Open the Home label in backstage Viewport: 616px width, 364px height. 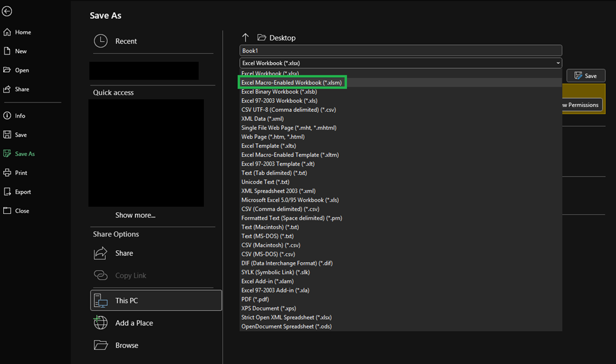coord(23,32)
